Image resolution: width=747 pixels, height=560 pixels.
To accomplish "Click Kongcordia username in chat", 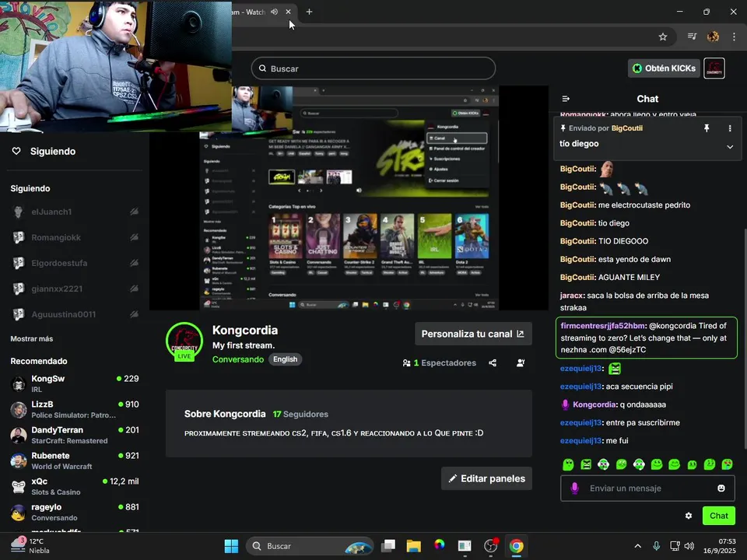I will [595, 404].
